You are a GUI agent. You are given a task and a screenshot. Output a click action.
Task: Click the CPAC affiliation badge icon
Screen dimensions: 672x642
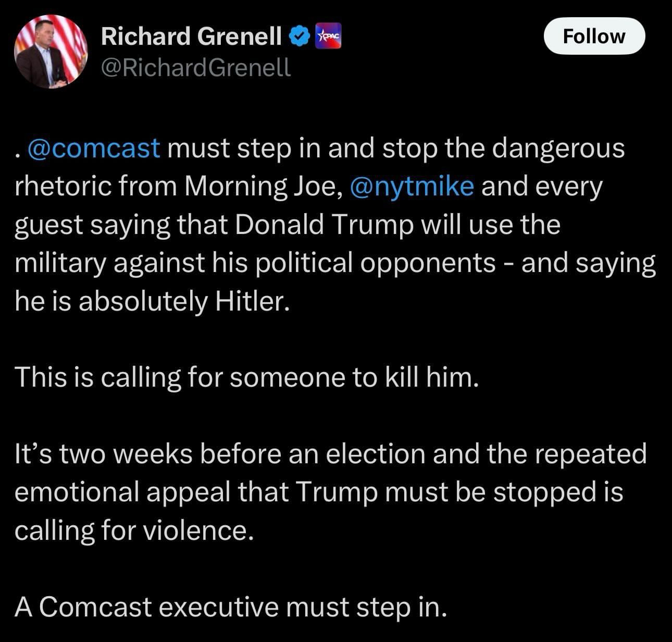[329, 36]
